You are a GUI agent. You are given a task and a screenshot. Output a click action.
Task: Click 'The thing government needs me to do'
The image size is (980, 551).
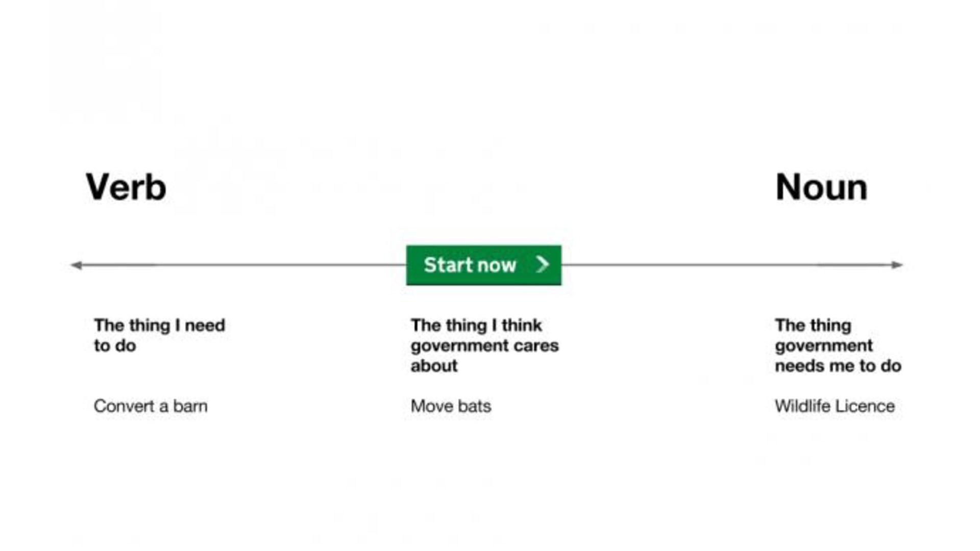[838, 345]
